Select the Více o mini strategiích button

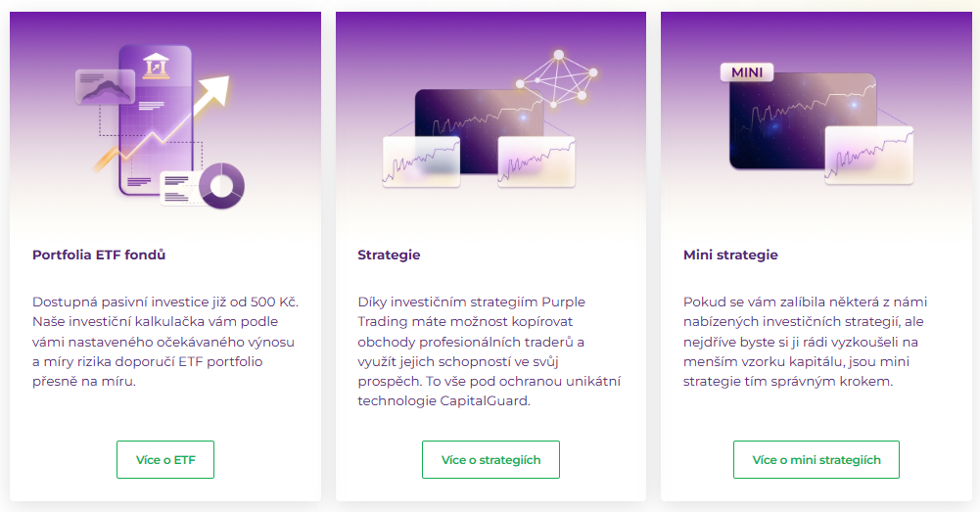[x=817, y=459]
